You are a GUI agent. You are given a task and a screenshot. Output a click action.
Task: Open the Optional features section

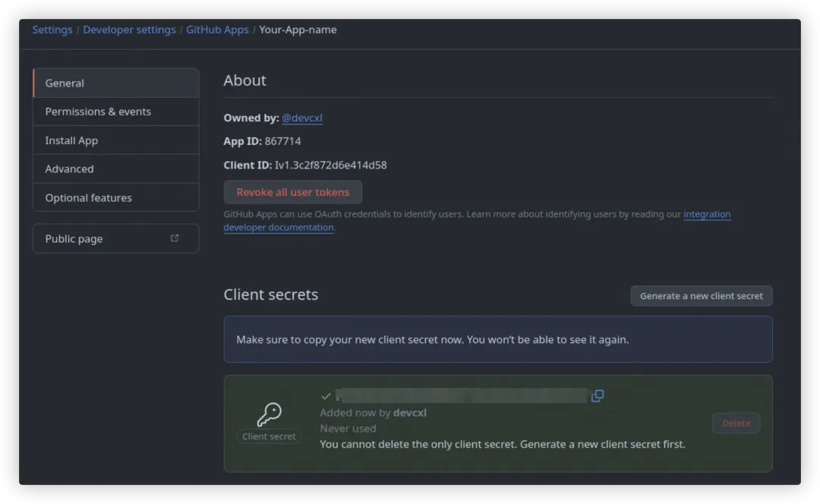pos(115,197)
